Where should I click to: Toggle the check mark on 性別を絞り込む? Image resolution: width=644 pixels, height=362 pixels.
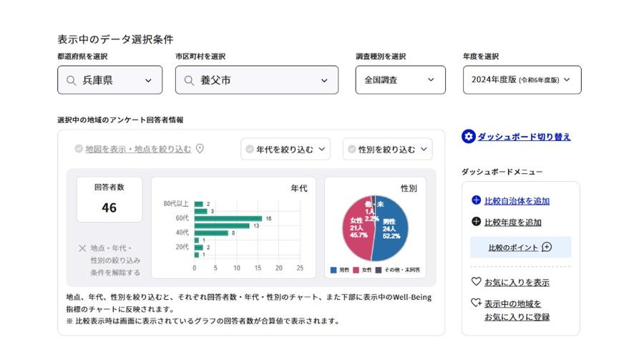(x=351, y=150)
